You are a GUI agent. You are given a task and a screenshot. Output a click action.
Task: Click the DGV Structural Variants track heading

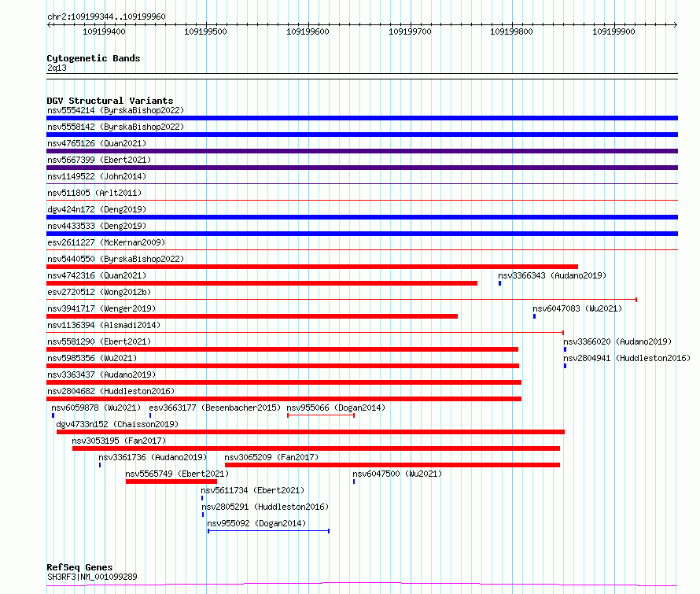(x=110, y=101)
